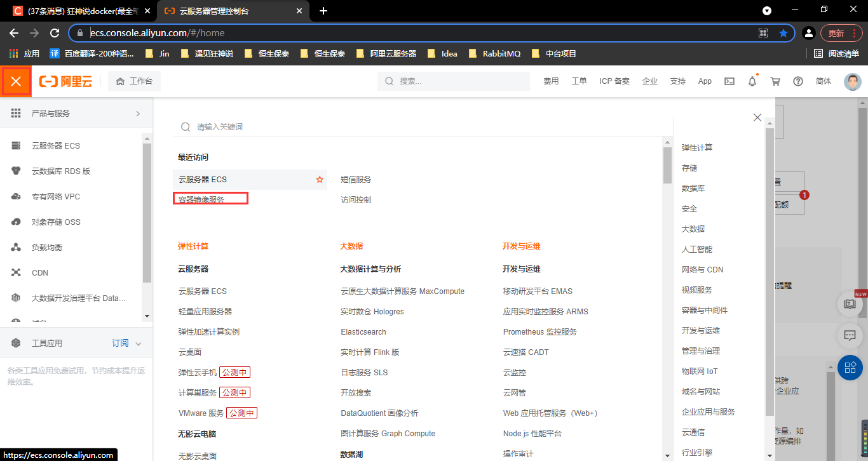This screenshot has width=868, height=461.
Task: Open the ICP 备案 menu
Action: [x=614, y=81]
